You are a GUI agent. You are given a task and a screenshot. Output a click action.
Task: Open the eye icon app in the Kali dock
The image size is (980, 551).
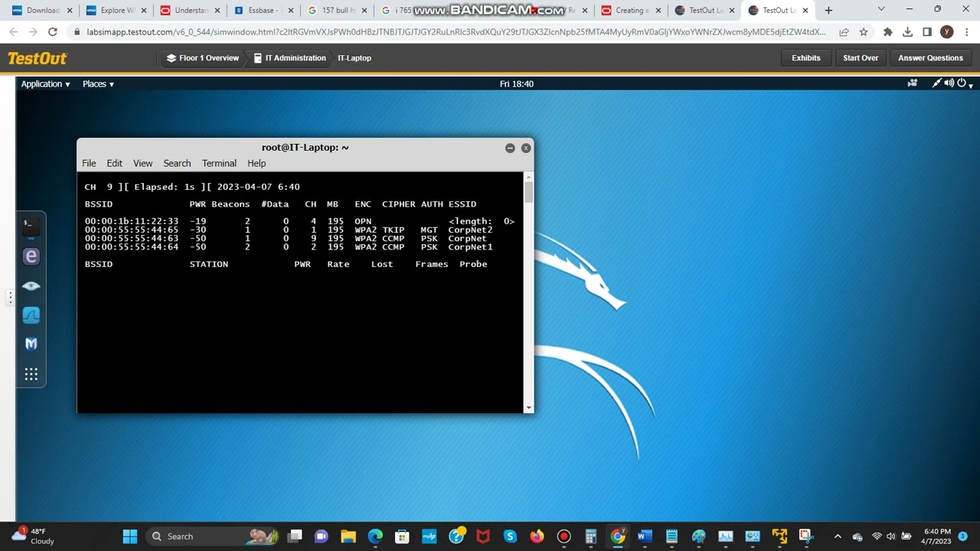(x=31, y=286)
